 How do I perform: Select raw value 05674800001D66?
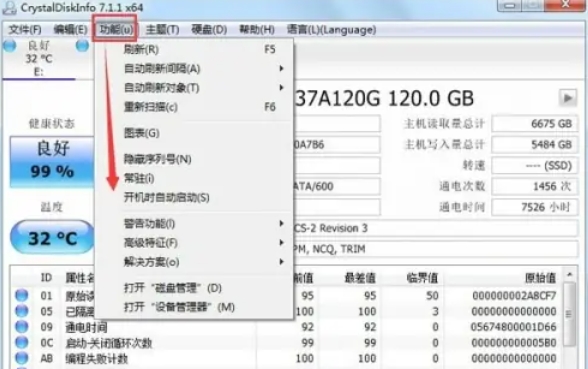[513, 327]
